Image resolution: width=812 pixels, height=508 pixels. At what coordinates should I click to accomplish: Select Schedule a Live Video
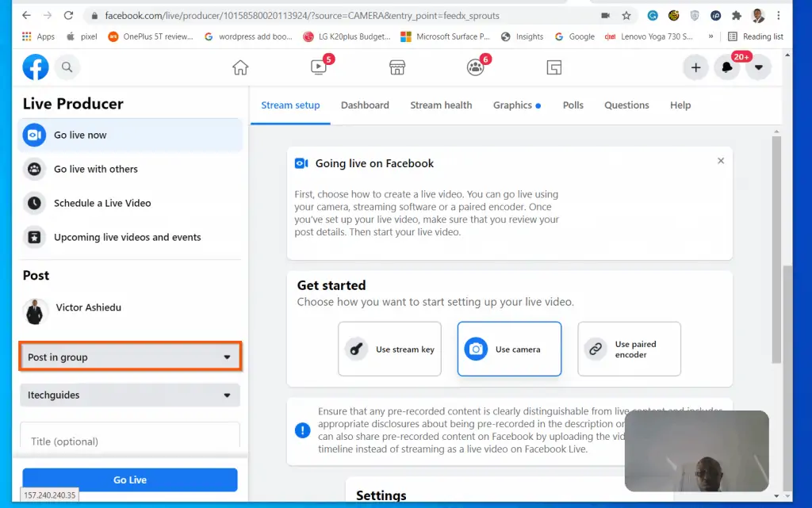(x=130, y=204)
